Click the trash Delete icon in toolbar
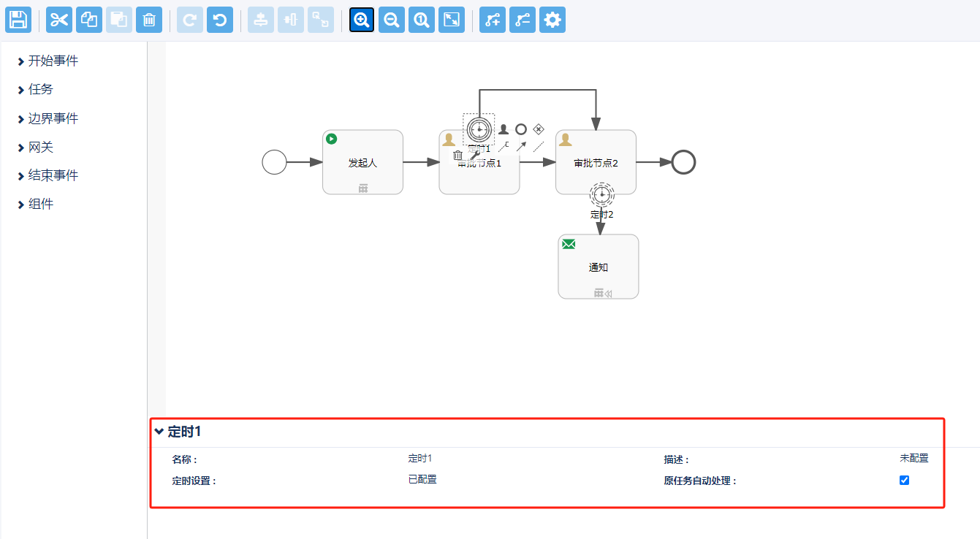The image size is (980, 539). coord(149,20)
